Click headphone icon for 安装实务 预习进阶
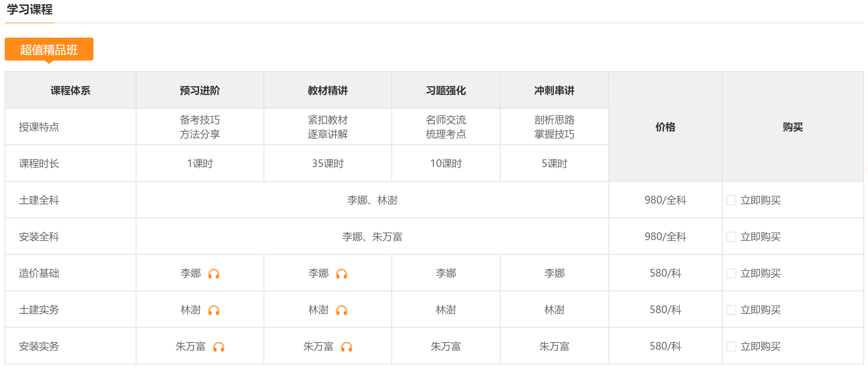 point(219,347)
